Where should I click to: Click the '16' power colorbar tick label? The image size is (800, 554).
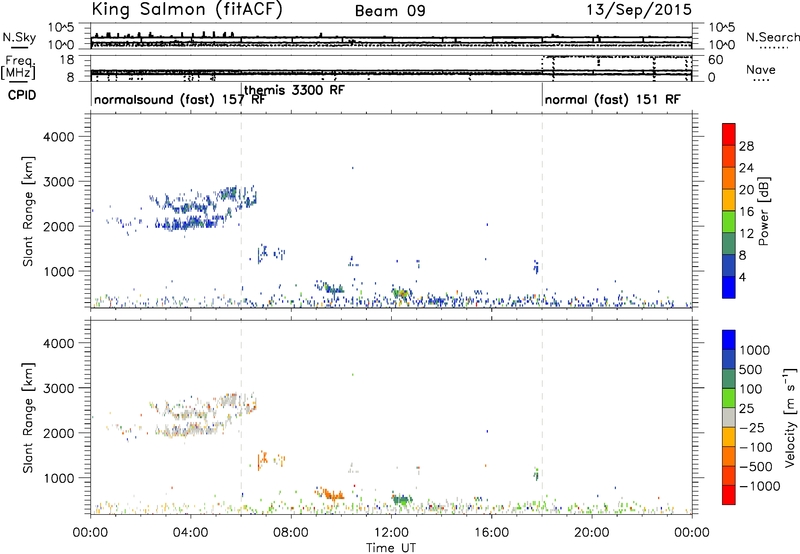[746, 212]
